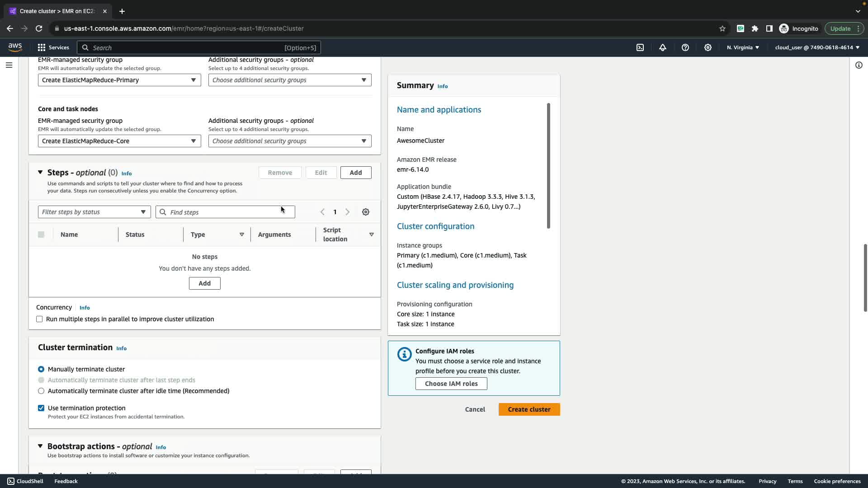
Task: Uncheck Use termination protection
Action: click(x=41, y=408)
